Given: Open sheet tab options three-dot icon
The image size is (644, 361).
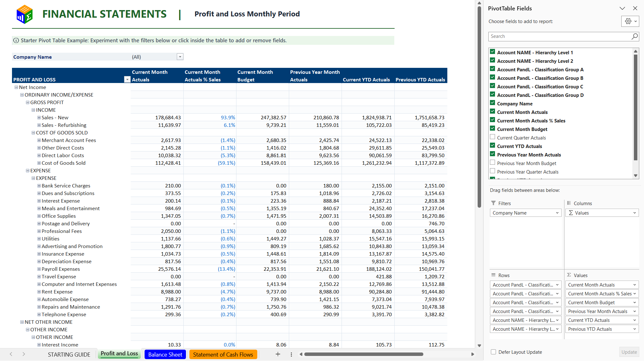Looking at the screenshot, I should pos(291,354).
